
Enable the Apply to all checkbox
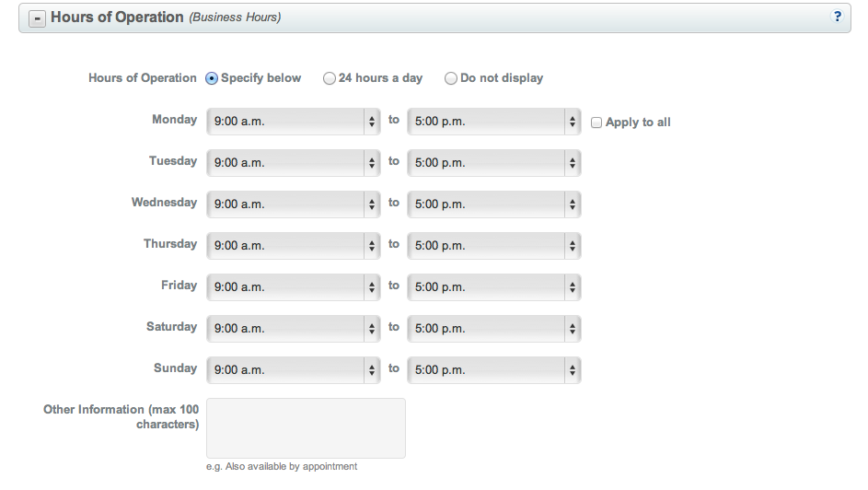click(x=596, y=122)
